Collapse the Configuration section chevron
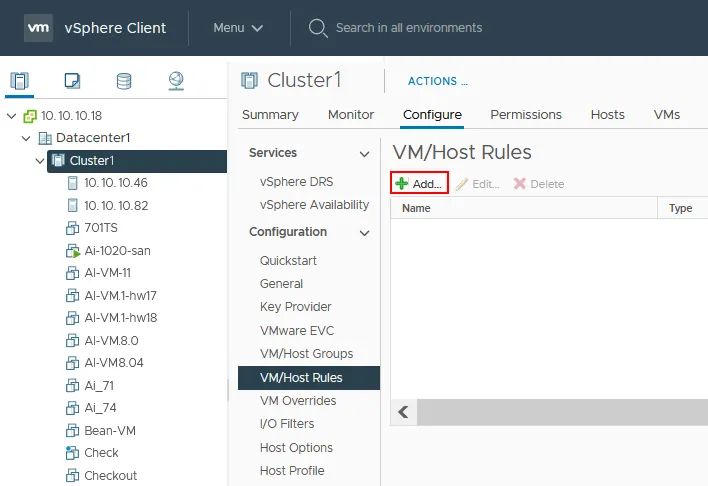Screen dimensions: 708x486 [365, 233]
